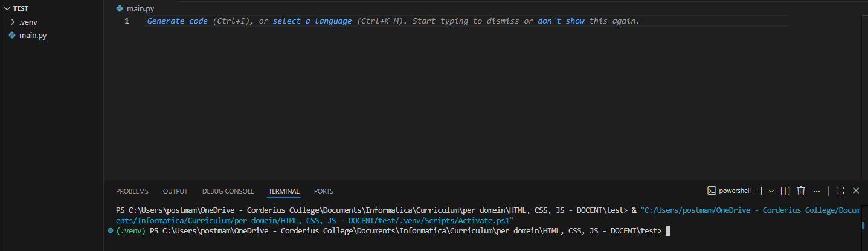The height and width of the screenshot is (251, 868).
Task: Show the PORTS tab
Action: [x=323, y=191]
